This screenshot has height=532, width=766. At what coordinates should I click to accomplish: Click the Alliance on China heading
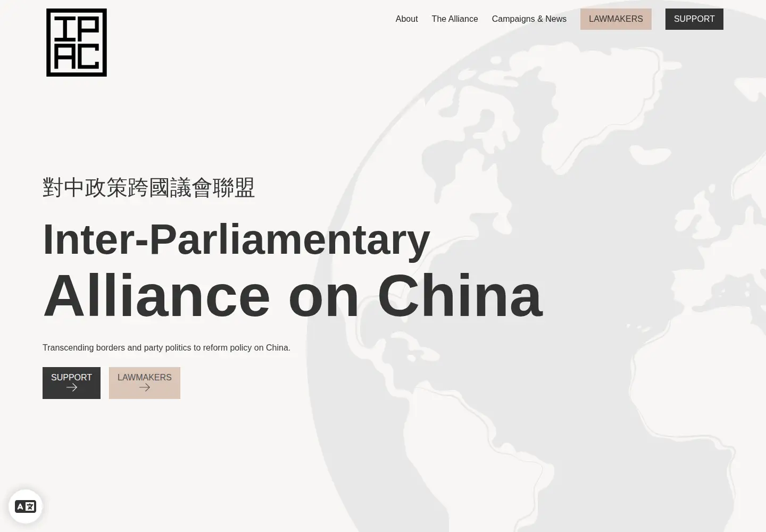click(x=293, y=296)
